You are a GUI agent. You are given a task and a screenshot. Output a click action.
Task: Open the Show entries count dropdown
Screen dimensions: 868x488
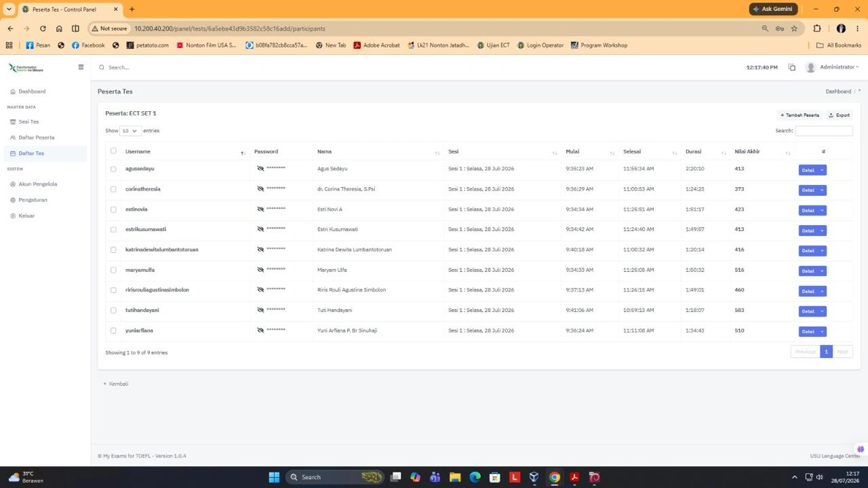[130, 131]
